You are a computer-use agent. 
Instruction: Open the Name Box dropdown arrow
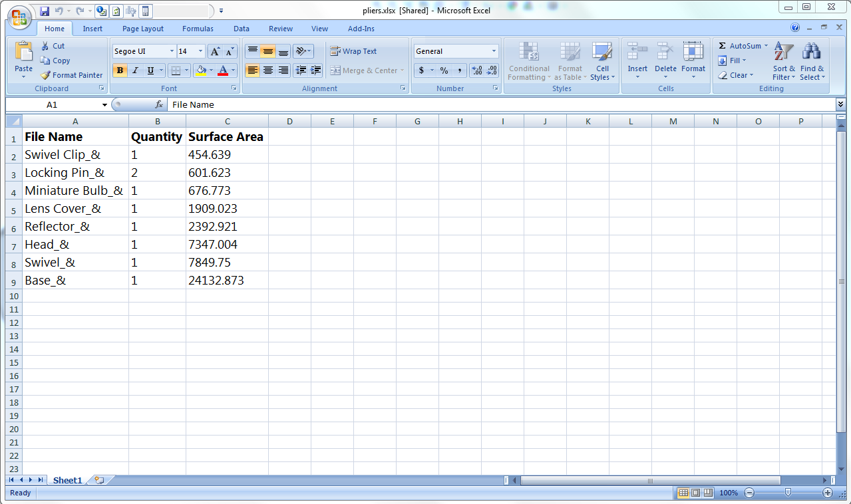tap(104, 105)
